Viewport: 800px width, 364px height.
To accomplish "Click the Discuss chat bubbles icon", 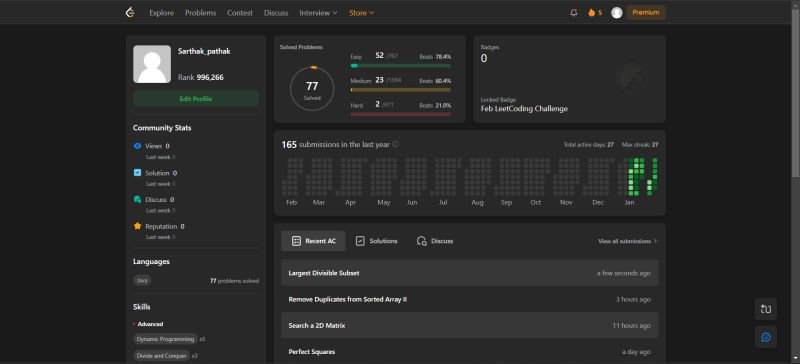I will coord(137,199).
